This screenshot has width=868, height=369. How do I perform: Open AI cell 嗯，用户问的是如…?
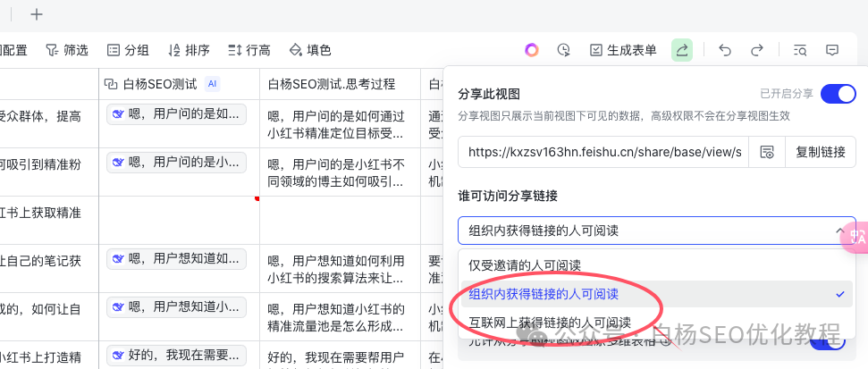176,114
